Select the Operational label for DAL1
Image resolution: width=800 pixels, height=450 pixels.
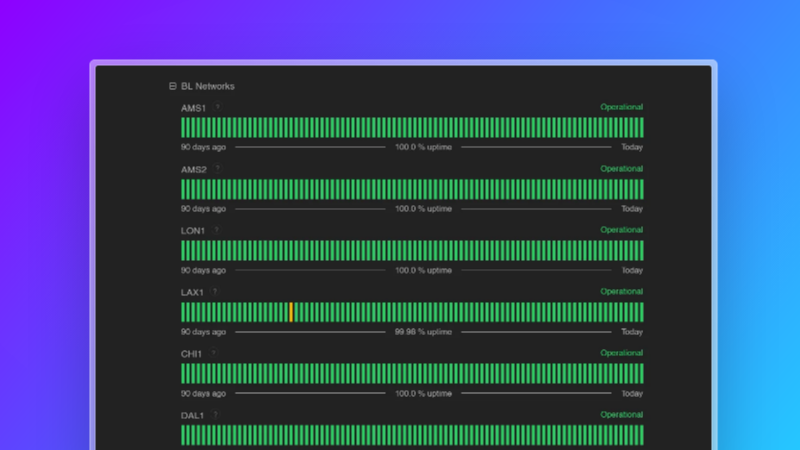tap(621, 415)
